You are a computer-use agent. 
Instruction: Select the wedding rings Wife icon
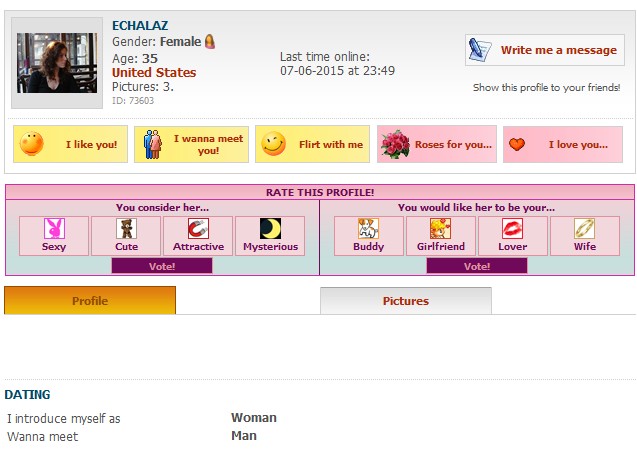click(585, 228)
